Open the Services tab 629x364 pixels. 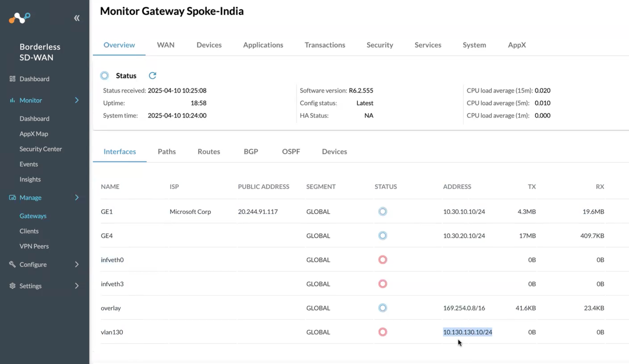point(428,45)
